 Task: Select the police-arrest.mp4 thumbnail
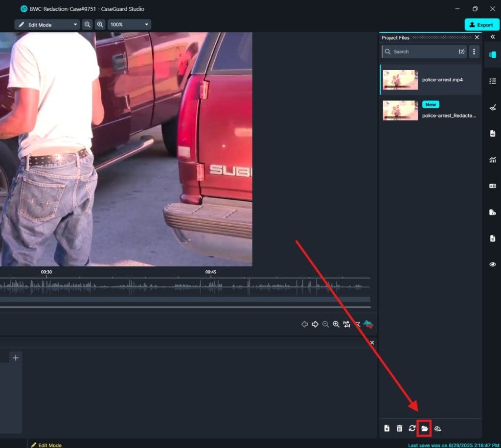tap(400, 80)
